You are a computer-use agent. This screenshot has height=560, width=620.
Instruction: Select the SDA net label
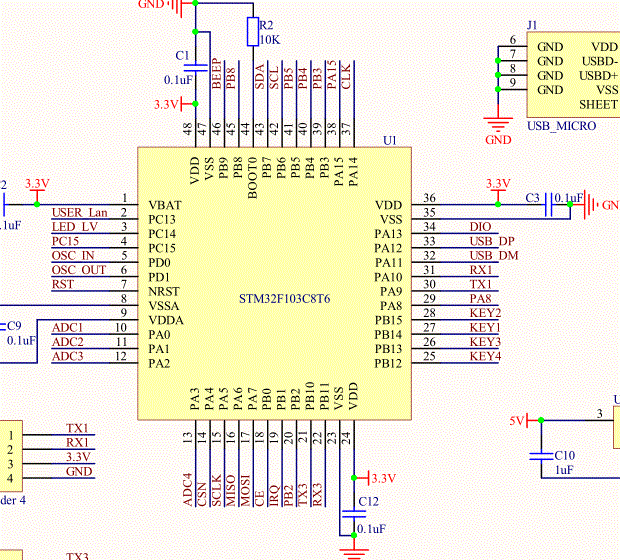click(259, 77)
